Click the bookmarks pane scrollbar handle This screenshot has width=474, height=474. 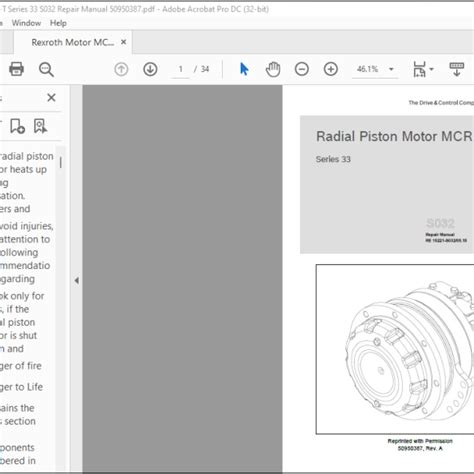point(60,163)
